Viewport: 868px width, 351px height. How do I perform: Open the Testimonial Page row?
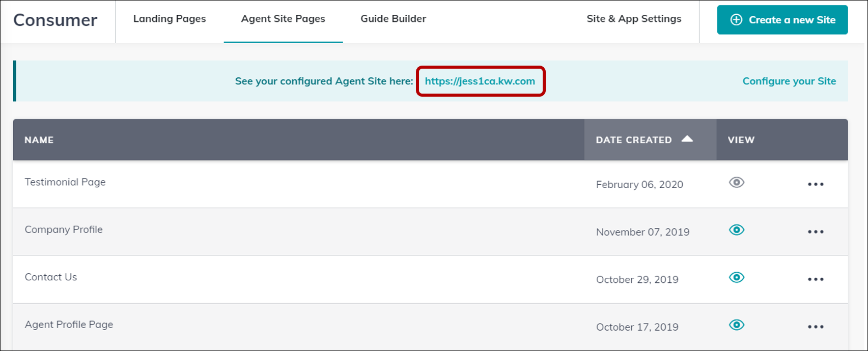430,184
